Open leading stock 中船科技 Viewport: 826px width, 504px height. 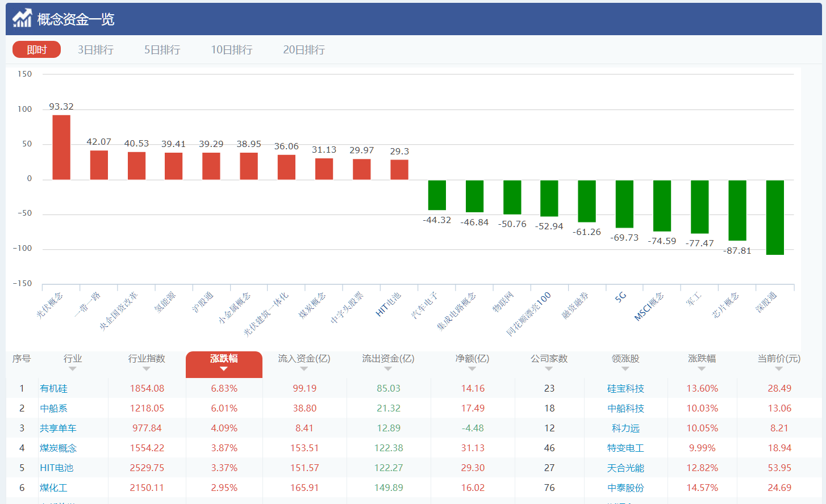[625, 409]
